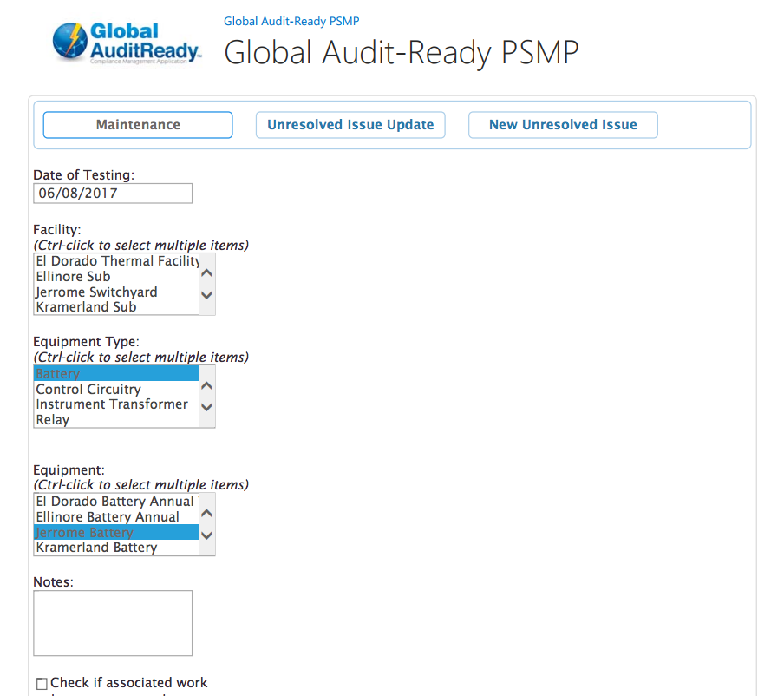Select Ellinore Battery Annual equipment

pos(117,517)
